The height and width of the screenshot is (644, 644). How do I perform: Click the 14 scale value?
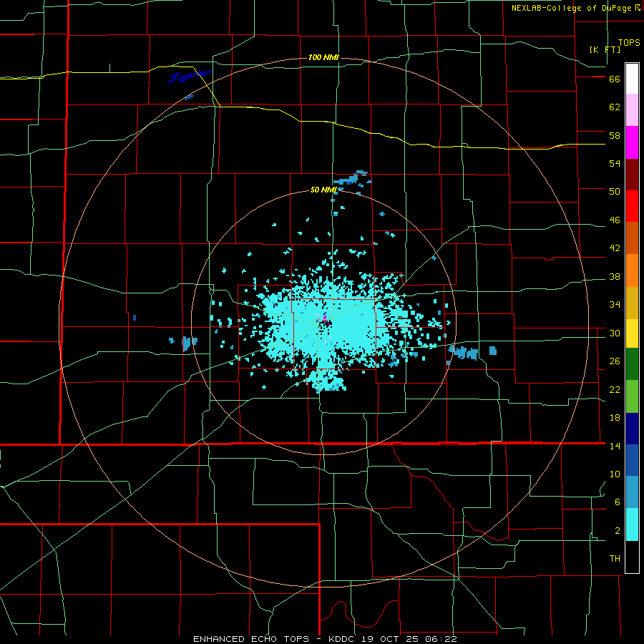click(615, 446)
